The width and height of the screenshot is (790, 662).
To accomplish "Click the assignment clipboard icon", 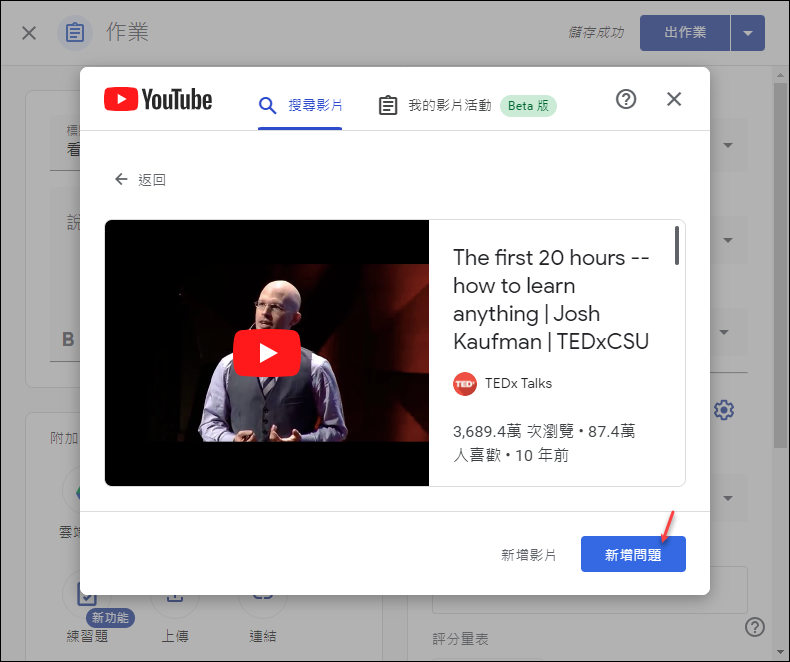I will (75, 33).
